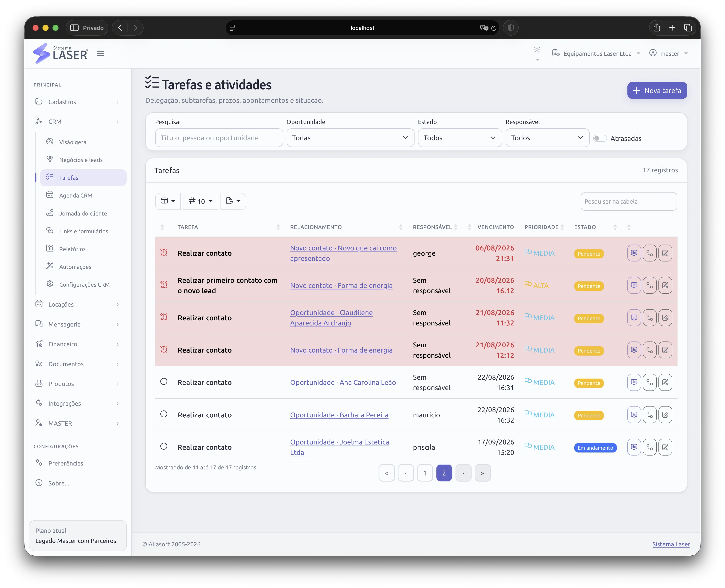This screenshot has width=725, height=588.
Task: Mark Barbara Pereira task as done
Action: click(x=164, y=414)
